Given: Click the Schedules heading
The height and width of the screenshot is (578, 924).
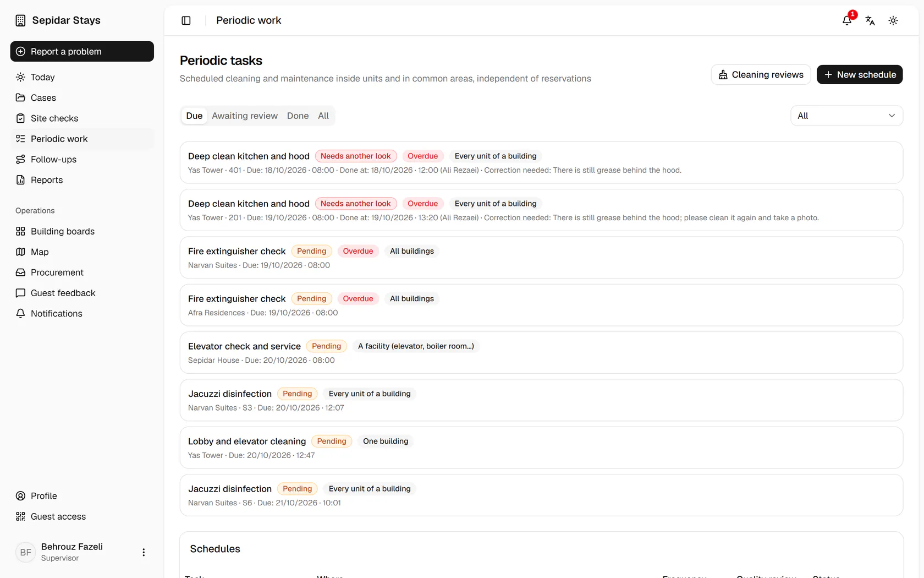Looking at the screenshot, I should tap(215, 549).
